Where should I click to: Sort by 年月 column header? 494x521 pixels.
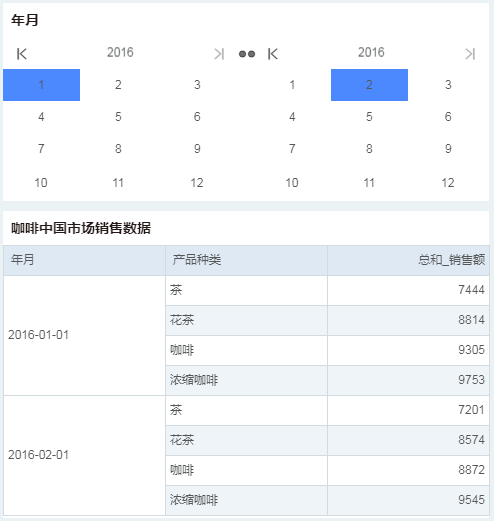tap(85, 260)
